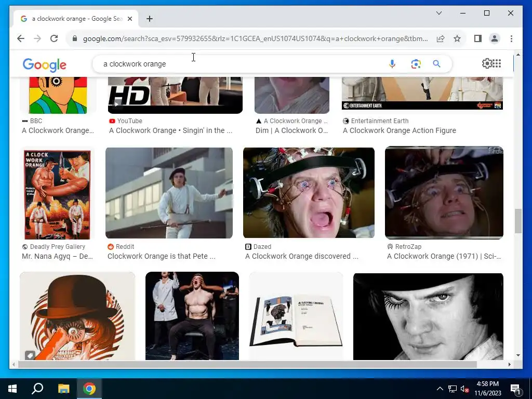The height and width of the screenshot is (399, 532).
Task: Open 'A Clockwork Orange (1971) | Sci-...' link
Action: 444,256
